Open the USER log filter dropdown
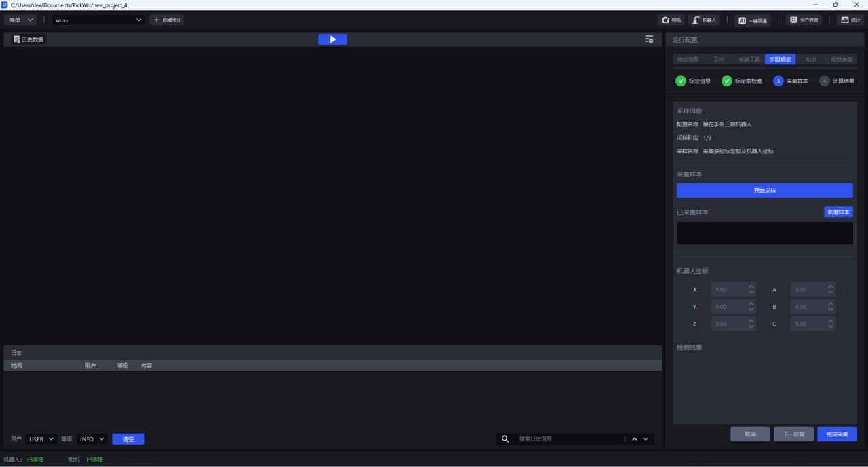 tap(41, 439)
